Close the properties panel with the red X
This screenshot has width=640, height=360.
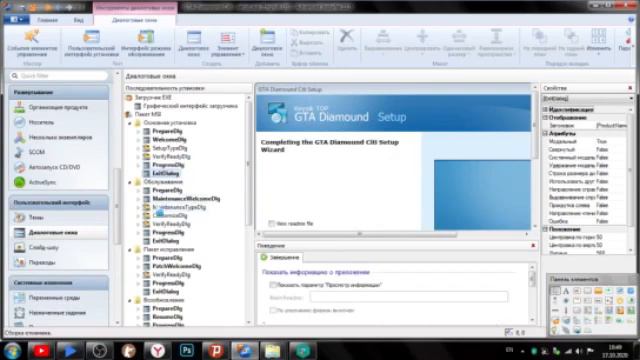coord(630,88)
